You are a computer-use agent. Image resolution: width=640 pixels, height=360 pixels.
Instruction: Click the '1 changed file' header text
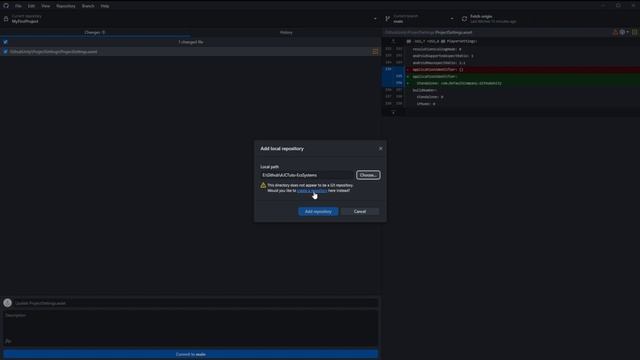[191, 42]
